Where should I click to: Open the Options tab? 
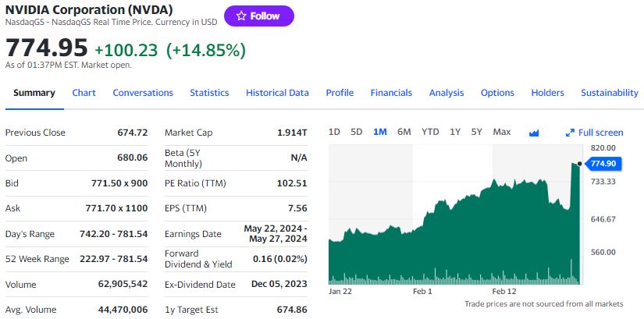click(497, 93)
